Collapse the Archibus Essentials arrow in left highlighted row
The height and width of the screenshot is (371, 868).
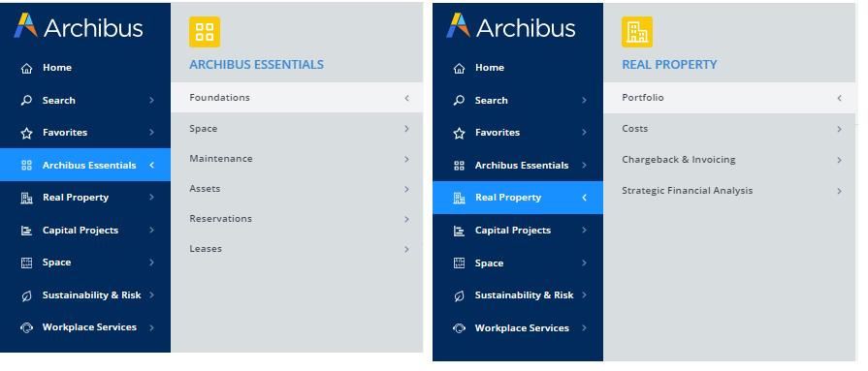[151, 165]
